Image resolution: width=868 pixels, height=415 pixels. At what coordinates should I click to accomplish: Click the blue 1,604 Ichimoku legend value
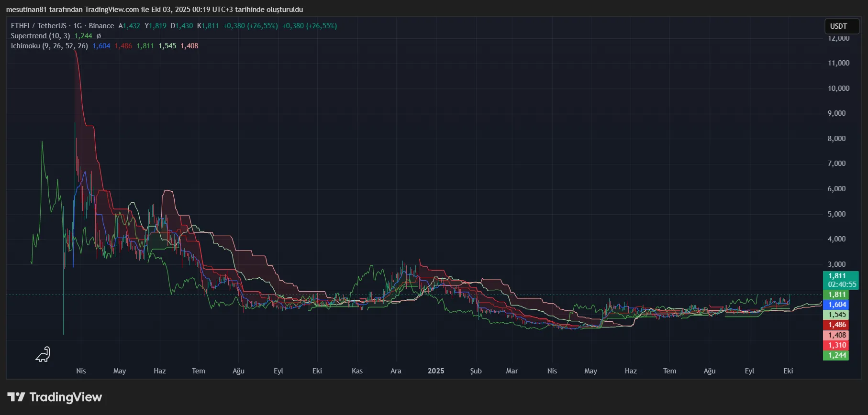(101, 46)
